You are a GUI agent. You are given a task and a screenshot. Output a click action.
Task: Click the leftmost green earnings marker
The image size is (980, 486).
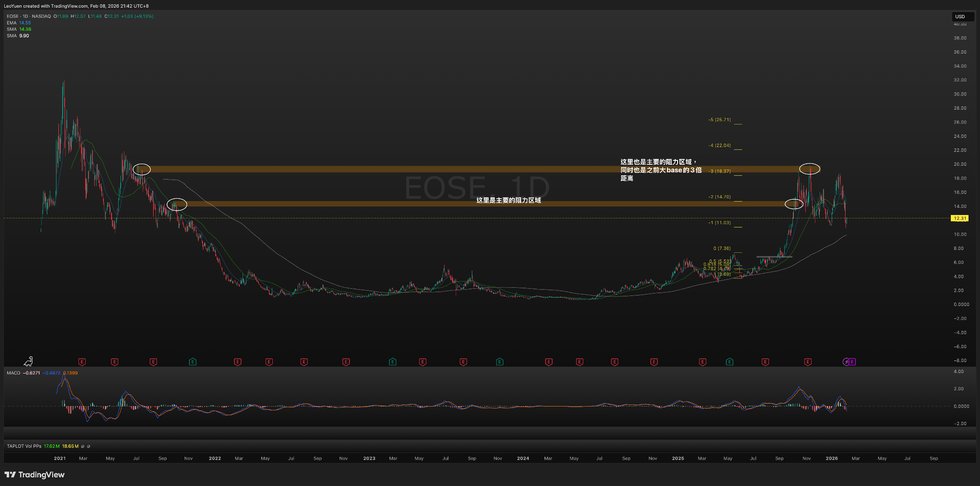click(192, 362)
